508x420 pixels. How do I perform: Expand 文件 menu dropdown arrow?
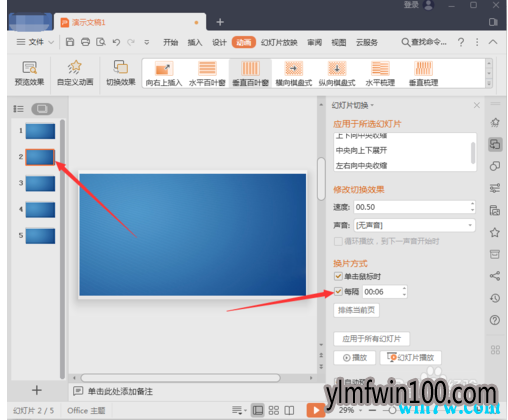(51, 42)
